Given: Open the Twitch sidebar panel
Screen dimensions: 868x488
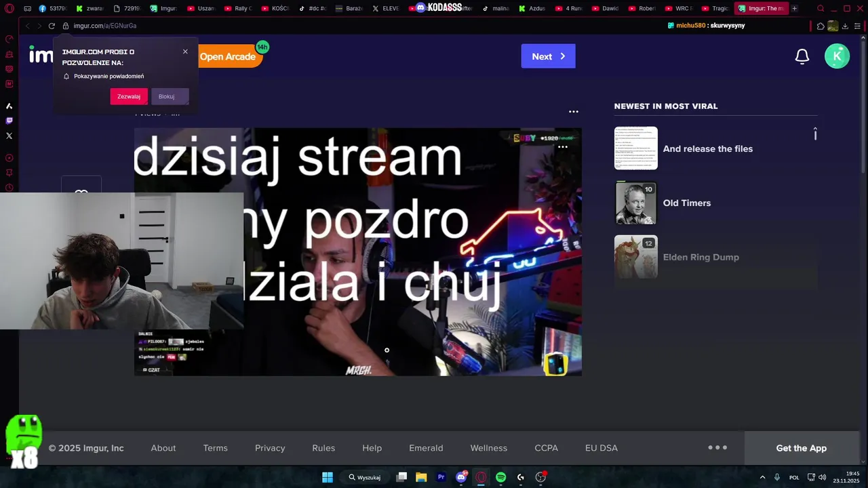Looking at the screenshot, I should tap(9, 121).
